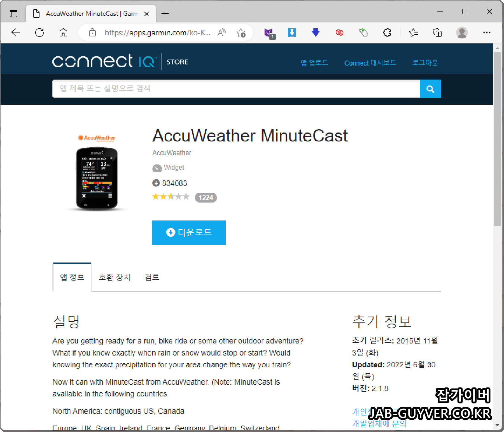
Task: Open the purple extension with badge 1
Action: [x=269, y=33]
